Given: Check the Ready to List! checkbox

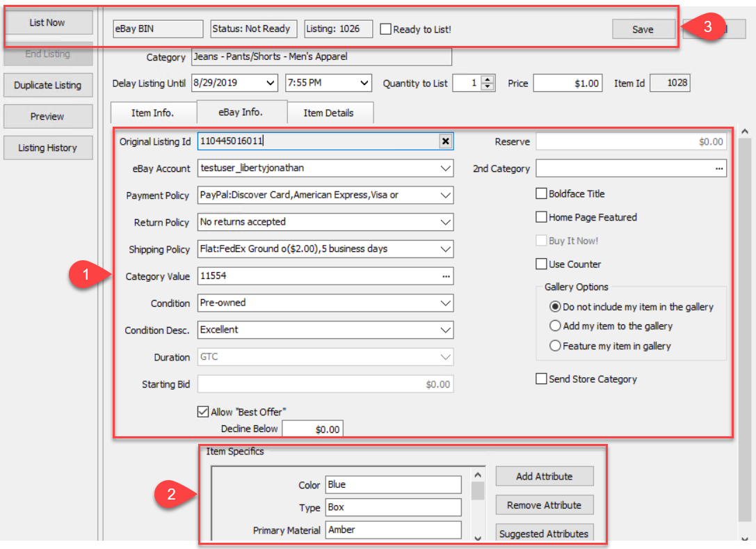Looking at the screenshot, I should click(386, 29).
